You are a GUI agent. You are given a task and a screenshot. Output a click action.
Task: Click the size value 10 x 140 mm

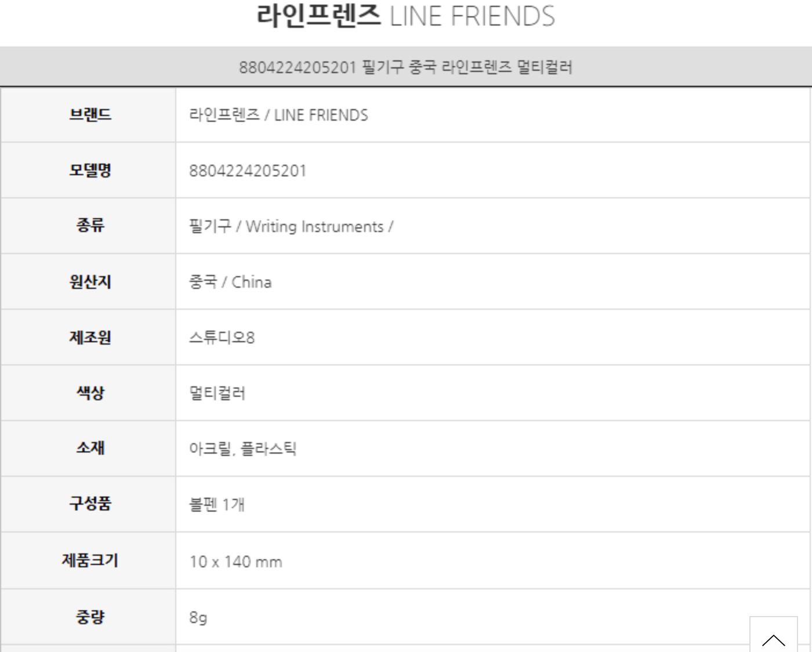tap(235, 562)
